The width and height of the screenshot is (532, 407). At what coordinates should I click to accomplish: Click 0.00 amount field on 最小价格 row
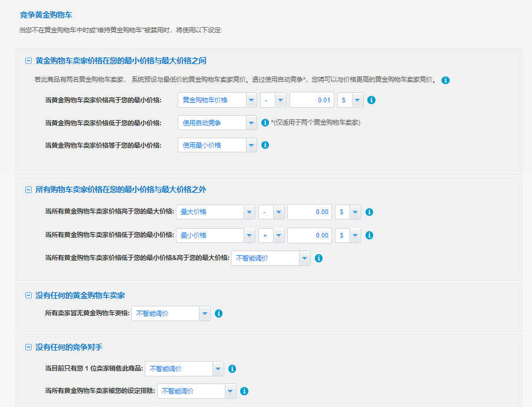click(x=310, y=235)
